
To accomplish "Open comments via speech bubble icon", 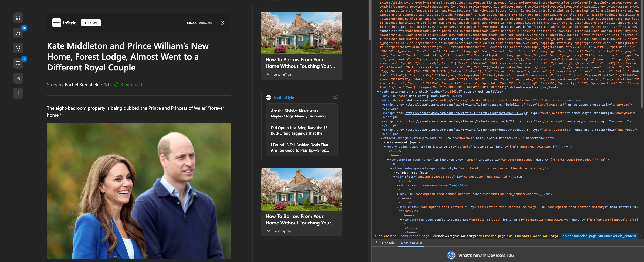I will [18, 63].
